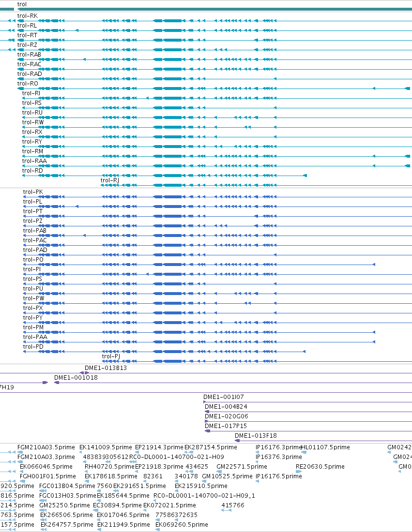
Task: Click the HL01107.5prime EST label
Action: point(326,447)
